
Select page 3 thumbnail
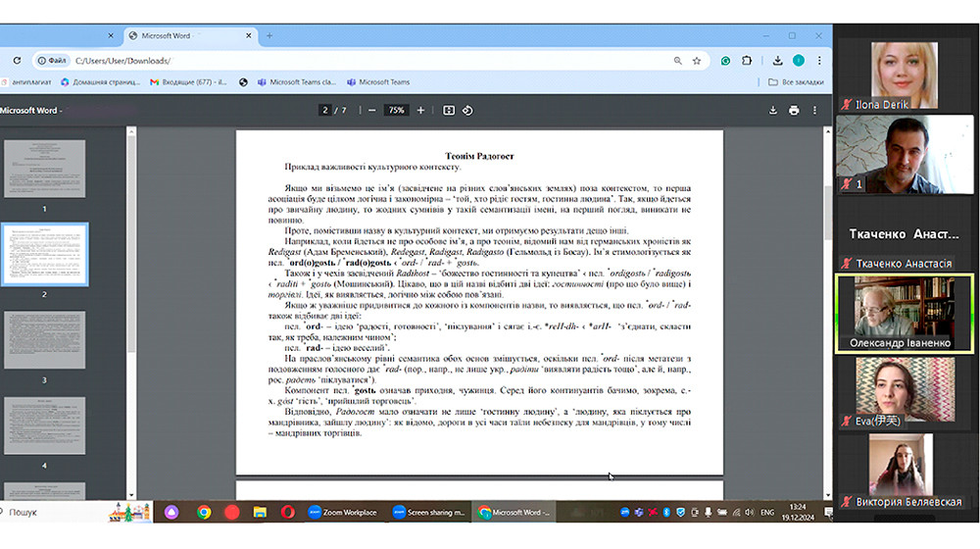point(44,340)
